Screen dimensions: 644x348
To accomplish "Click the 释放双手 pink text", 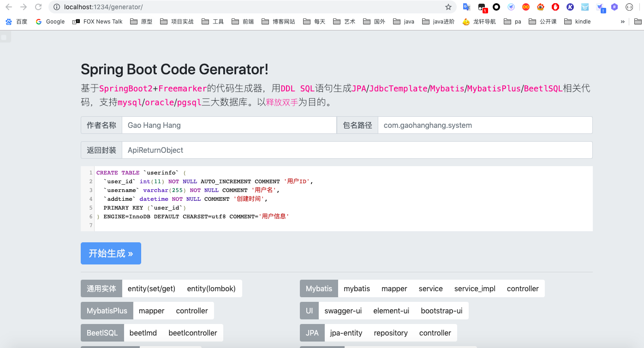I will coord(282,102).
